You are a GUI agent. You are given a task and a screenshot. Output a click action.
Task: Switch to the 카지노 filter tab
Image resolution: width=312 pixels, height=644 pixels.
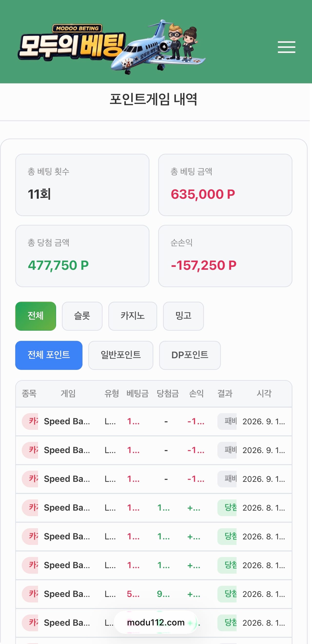[133, 316]
